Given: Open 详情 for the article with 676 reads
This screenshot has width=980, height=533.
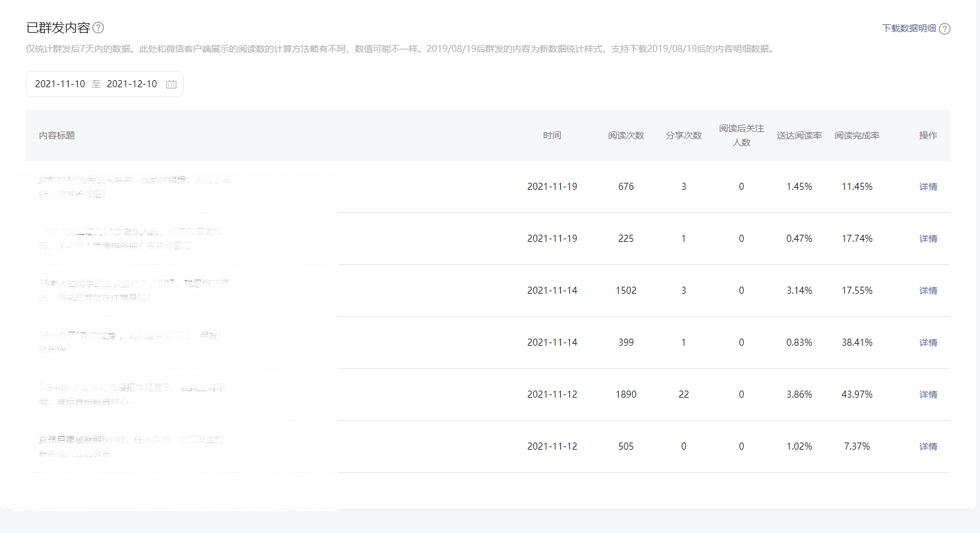Looking at the screenshot, I should (927, 187).
